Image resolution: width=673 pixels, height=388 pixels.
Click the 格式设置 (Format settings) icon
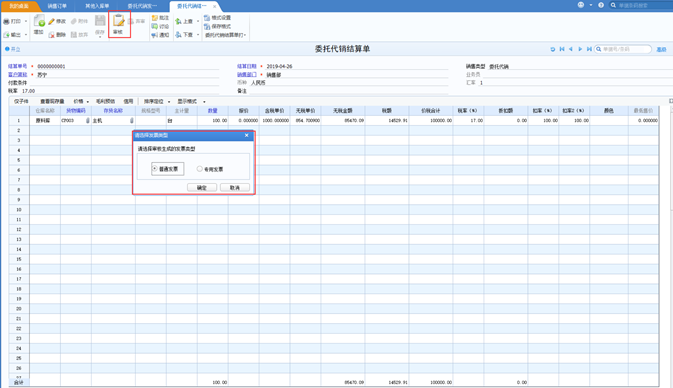click(x=207, y=18)
